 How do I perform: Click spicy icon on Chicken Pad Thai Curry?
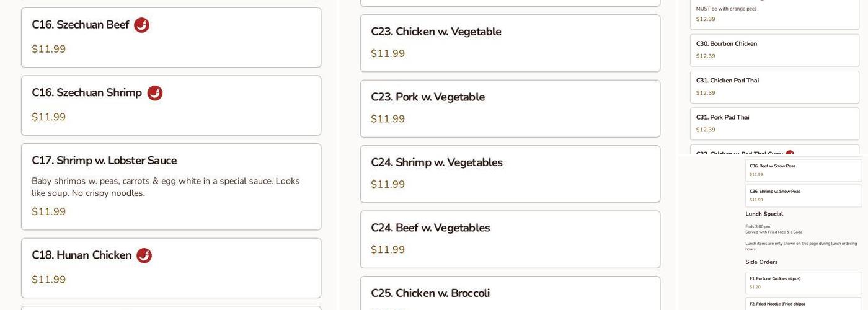pos(789,153)
